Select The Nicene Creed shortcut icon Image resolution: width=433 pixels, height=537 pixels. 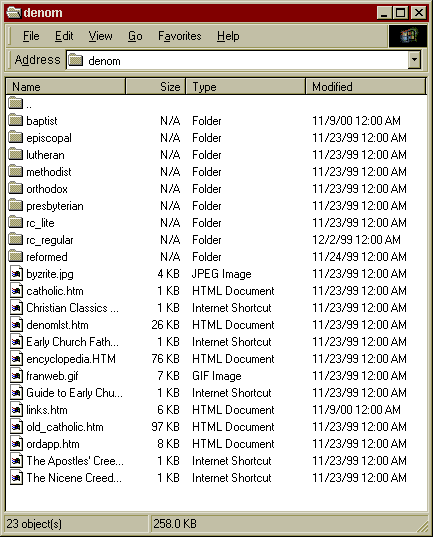(16, 478)
